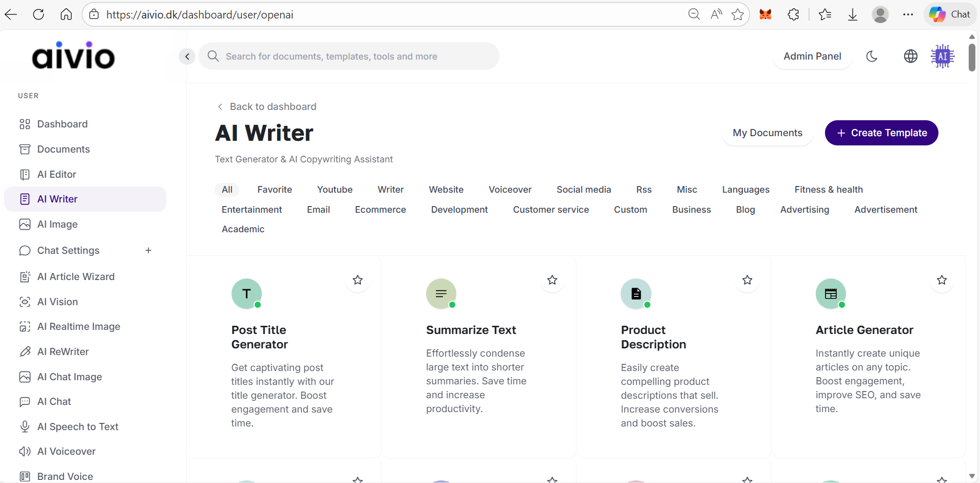Click the language globe icon
The width and height of the screenshot is (980, 483).
click(910, 56)
